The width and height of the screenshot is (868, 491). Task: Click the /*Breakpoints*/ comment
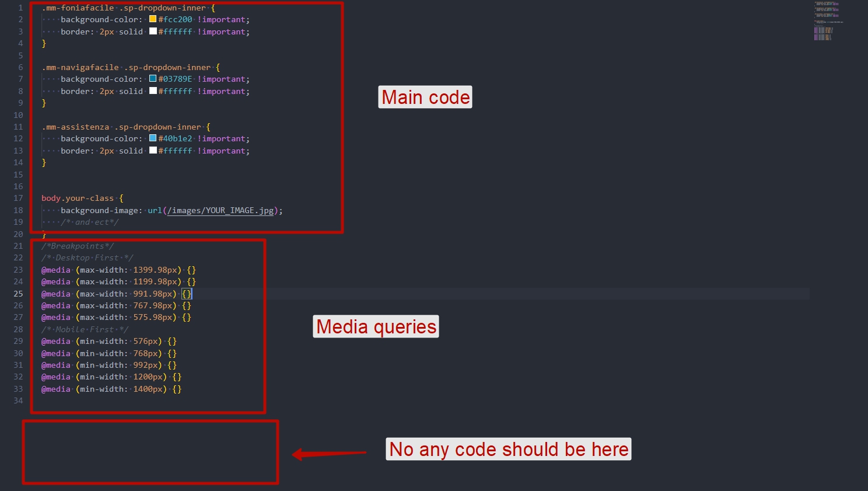click(x=78, y=246)
